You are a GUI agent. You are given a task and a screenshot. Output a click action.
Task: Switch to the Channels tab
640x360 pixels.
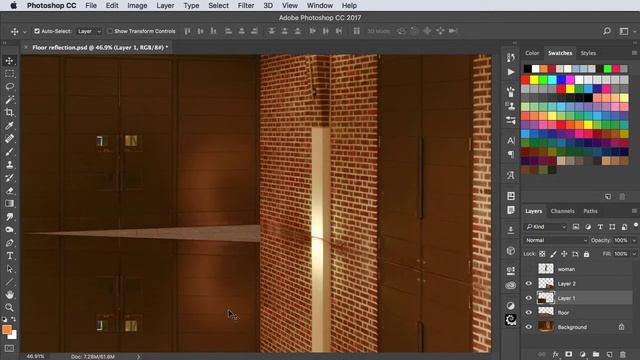tap(562, 211)
